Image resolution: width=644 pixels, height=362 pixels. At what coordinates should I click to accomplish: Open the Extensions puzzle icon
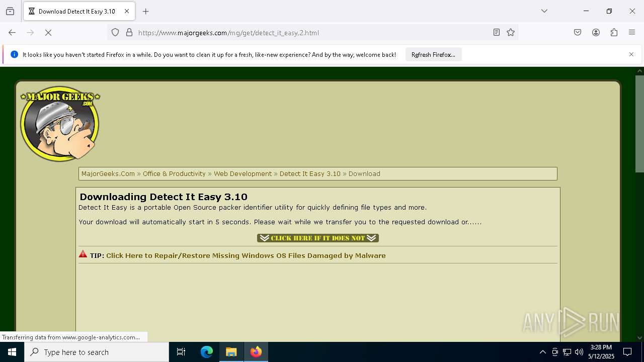614,33
